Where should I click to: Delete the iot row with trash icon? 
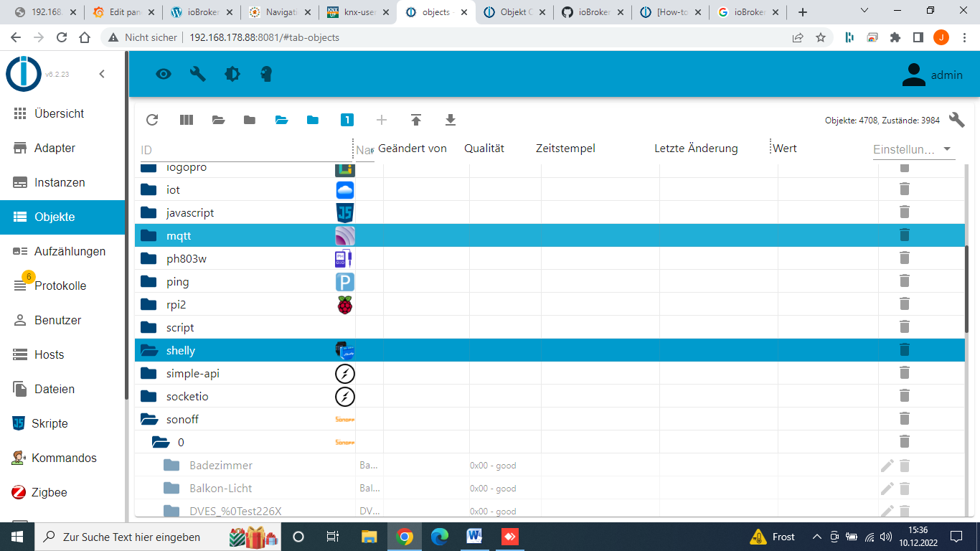point(905,189)
